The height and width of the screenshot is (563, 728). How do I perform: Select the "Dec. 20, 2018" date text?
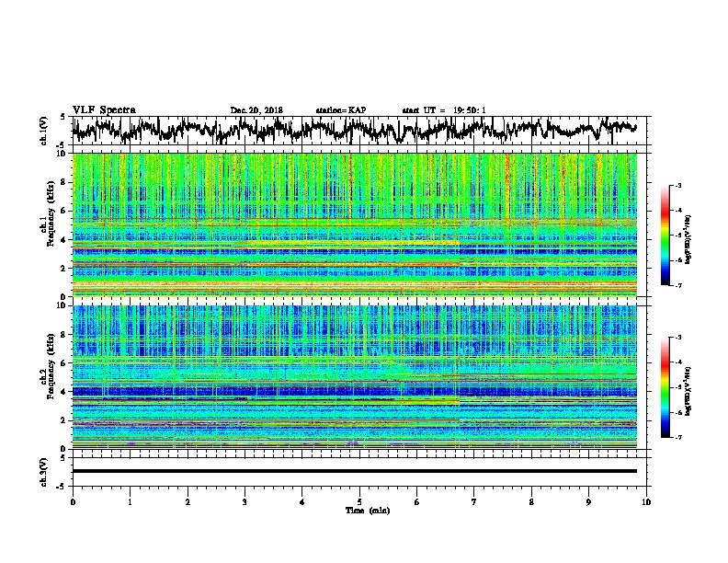256,110
